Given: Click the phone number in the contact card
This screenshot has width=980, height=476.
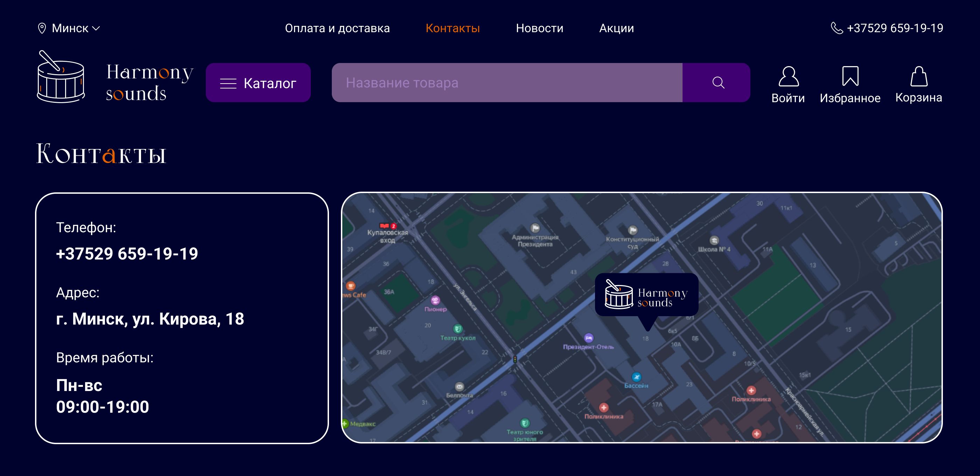Looking at the screenshot, I should click(x=127, y=254).
